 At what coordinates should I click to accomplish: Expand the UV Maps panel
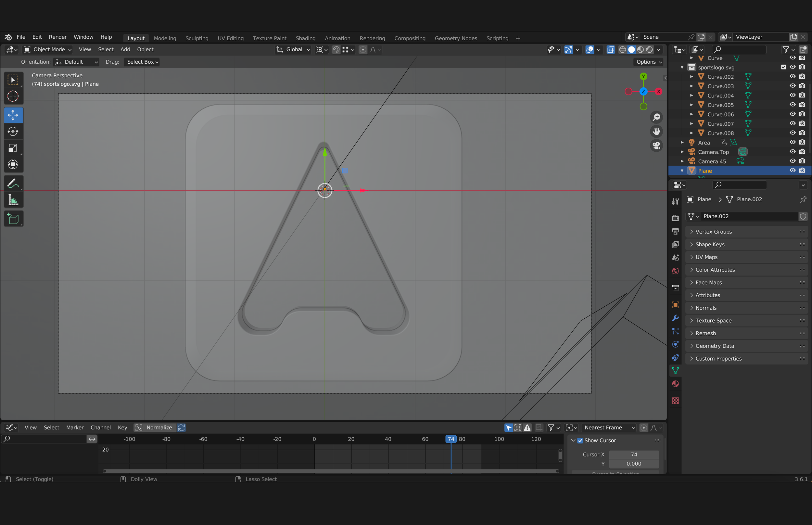[746, 257]
